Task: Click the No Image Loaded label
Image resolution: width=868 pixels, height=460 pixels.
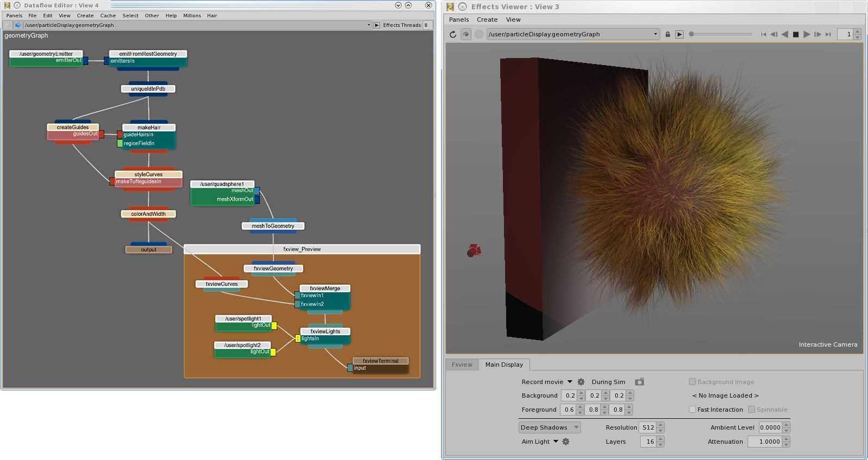Action: click(725, 395)
